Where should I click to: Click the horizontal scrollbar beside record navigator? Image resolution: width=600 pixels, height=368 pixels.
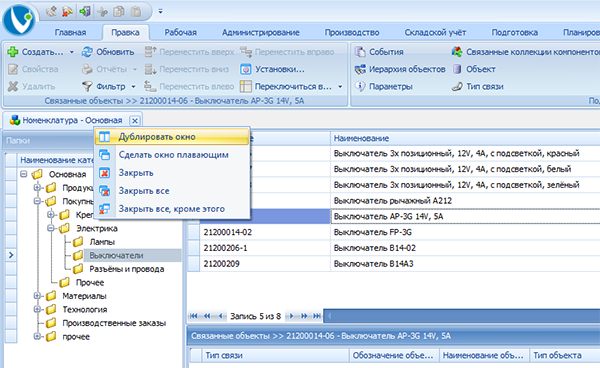462,316
